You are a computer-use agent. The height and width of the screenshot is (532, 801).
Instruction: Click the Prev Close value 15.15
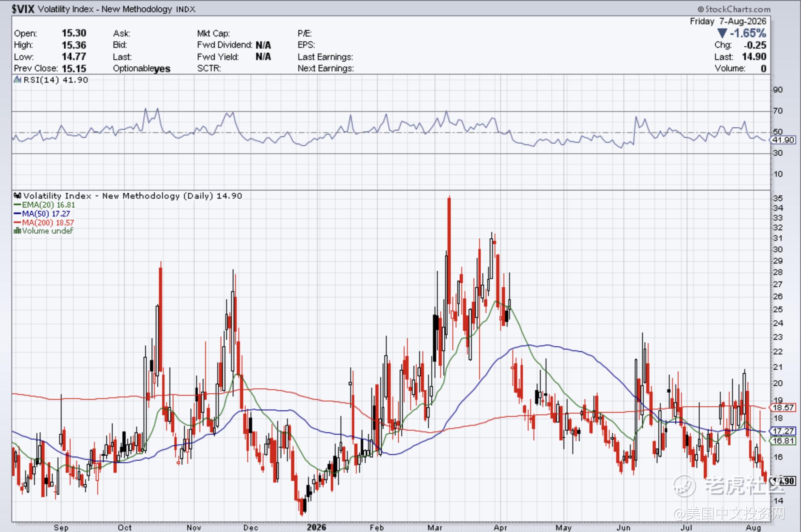74,69
